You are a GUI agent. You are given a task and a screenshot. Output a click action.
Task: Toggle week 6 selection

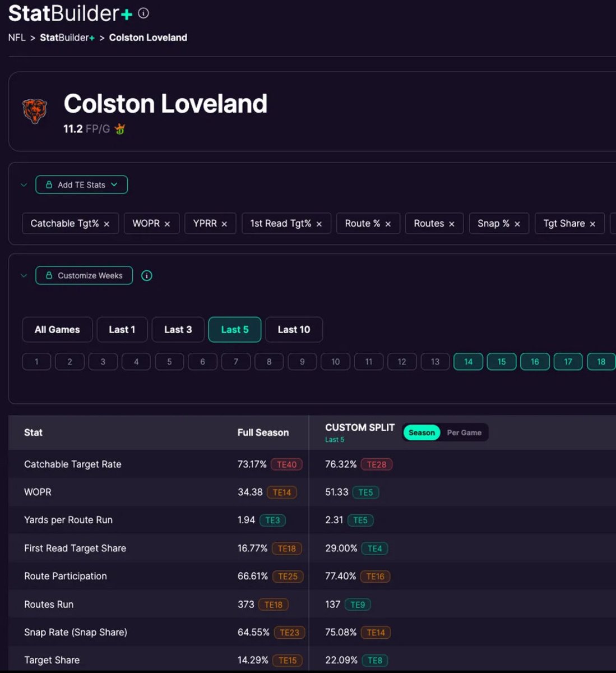pos(202,362)
